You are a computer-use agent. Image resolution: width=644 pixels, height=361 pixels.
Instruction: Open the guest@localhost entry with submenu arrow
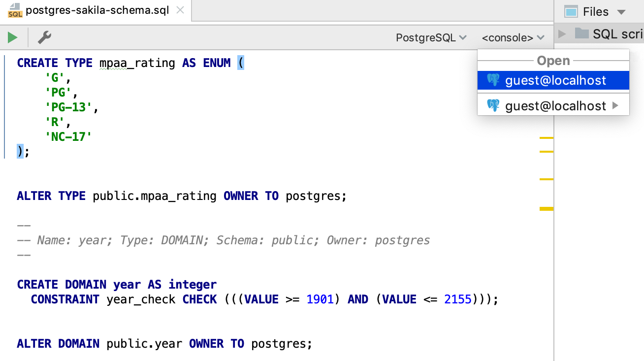point(553,105)
